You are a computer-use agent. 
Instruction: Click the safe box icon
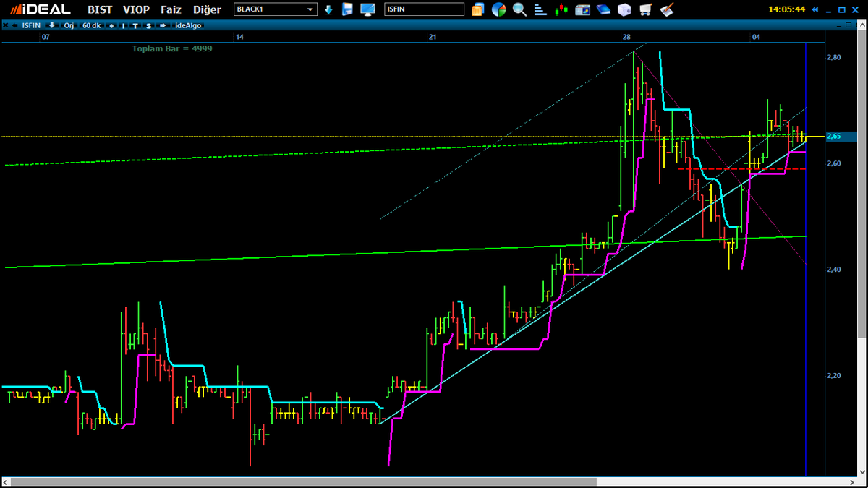(625, 9)
